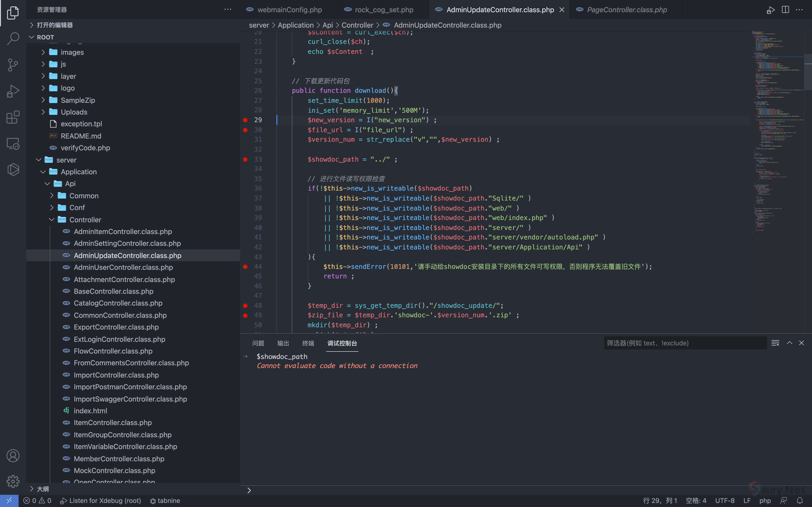Open the Manage gear settings icon

coord(13,481)
